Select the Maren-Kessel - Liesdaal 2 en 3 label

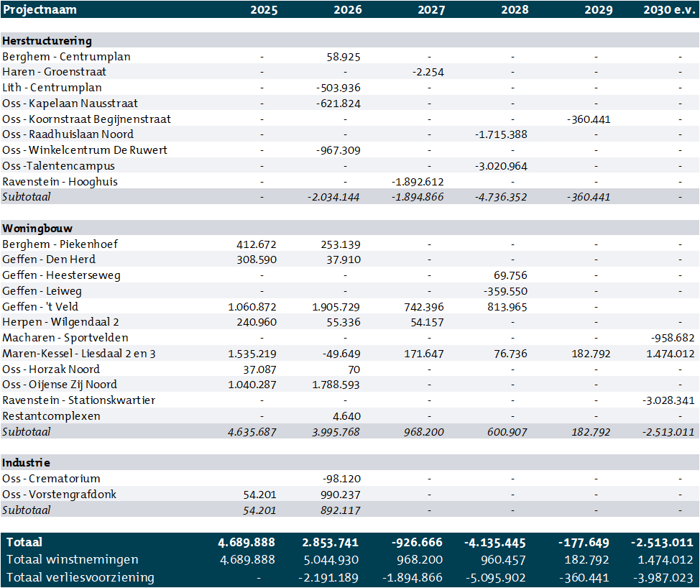[x=79, y=354]
